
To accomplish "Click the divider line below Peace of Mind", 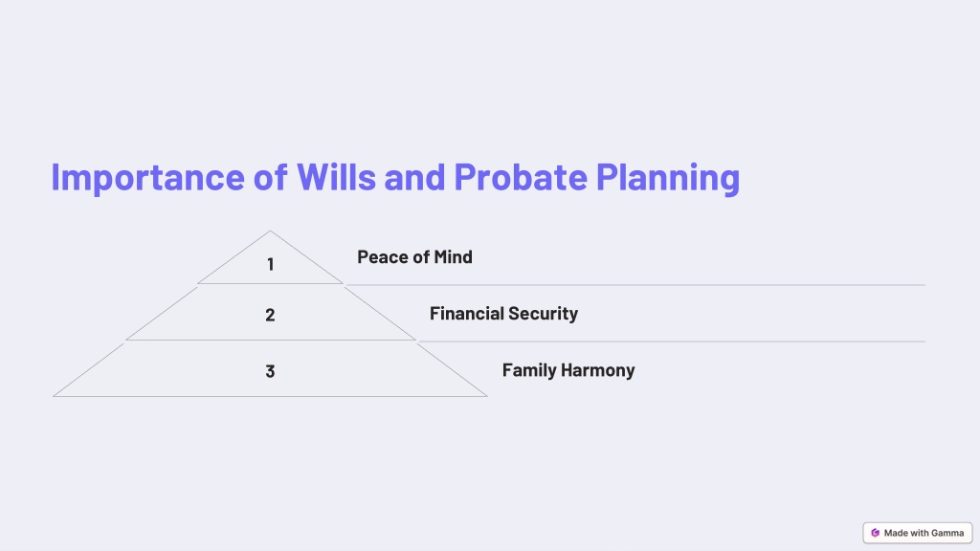I will click(635, 285).
